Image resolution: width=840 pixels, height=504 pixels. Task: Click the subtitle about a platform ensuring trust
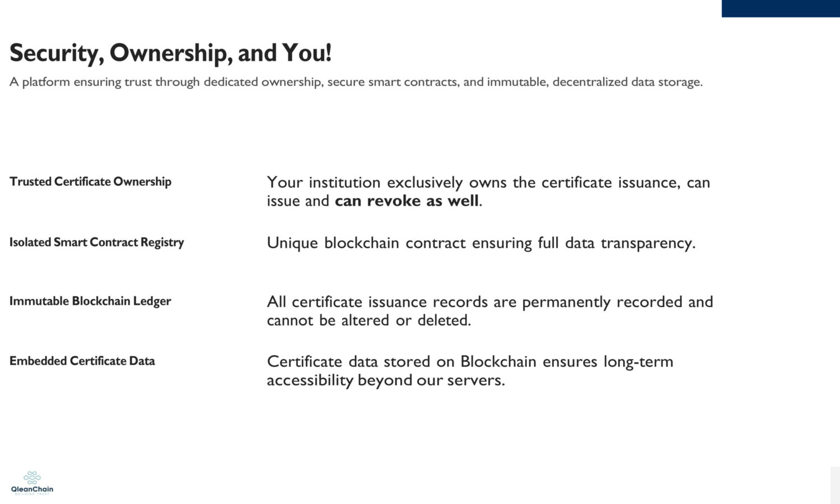tap(356, 82)
